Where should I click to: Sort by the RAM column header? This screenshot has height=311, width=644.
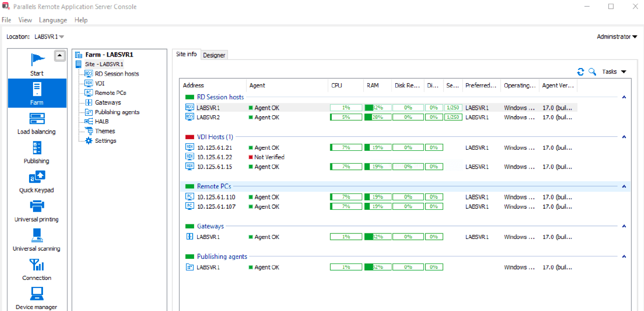point(377,86)
